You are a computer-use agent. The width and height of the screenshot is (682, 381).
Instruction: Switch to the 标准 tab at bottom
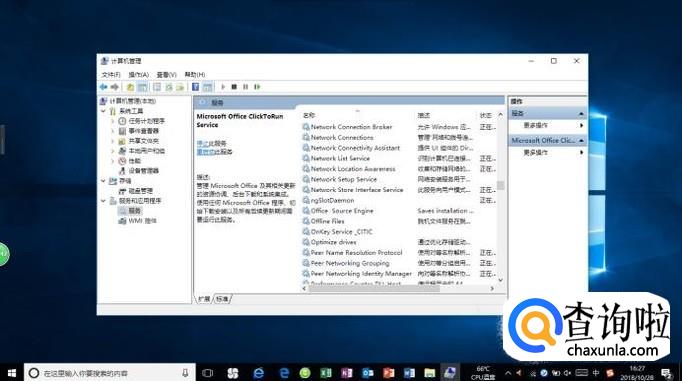click(222, 299)
